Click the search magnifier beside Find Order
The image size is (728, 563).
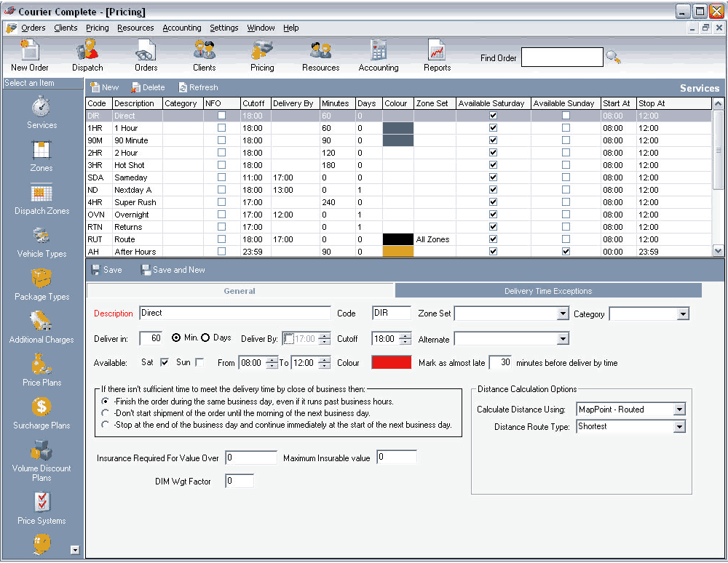[614, 57]
